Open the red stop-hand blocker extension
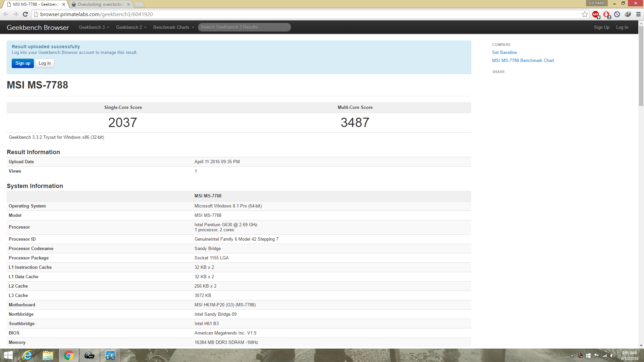Viewport: 644px width, 362px height. (x=606, y=14)
